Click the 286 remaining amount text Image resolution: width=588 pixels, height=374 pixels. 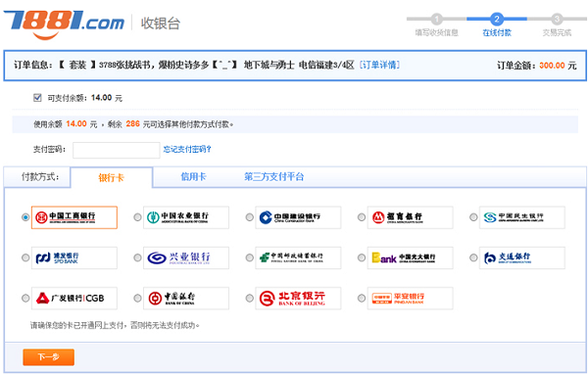click(x=132, y=124)
